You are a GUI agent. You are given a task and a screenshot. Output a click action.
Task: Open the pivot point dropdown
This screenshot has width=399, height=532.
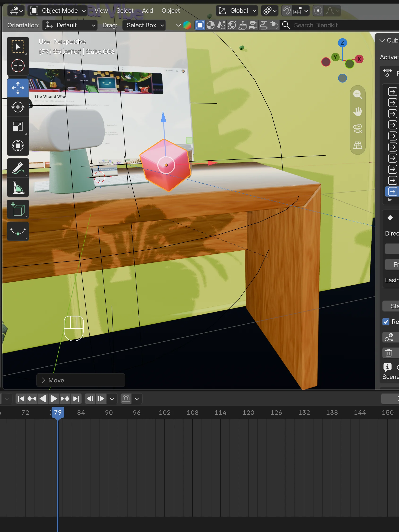[270, 11]
